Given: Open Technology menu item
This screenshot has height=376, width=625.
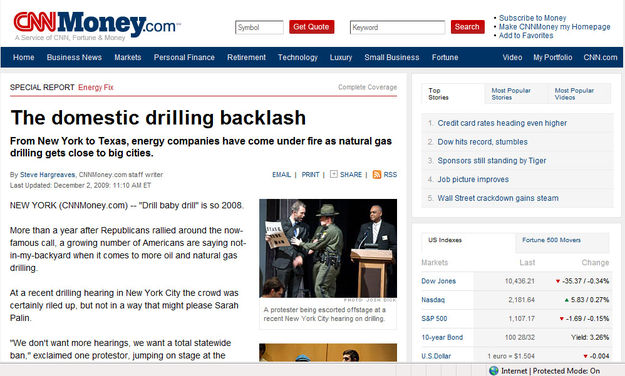Looking at the screenshot, I should (298, 57).
